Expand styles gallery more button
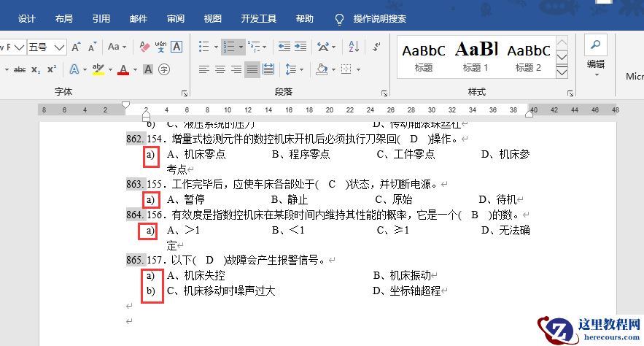Image resolution: width=644 pixels, height=346 pixels. [x=562, y=72]
